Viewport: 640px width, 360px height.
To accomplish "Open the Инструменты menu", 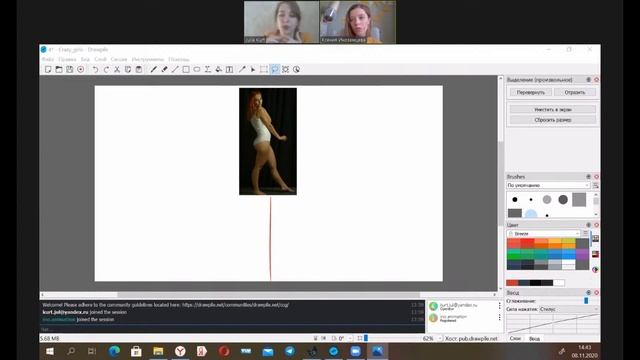I will coord(148,60).
